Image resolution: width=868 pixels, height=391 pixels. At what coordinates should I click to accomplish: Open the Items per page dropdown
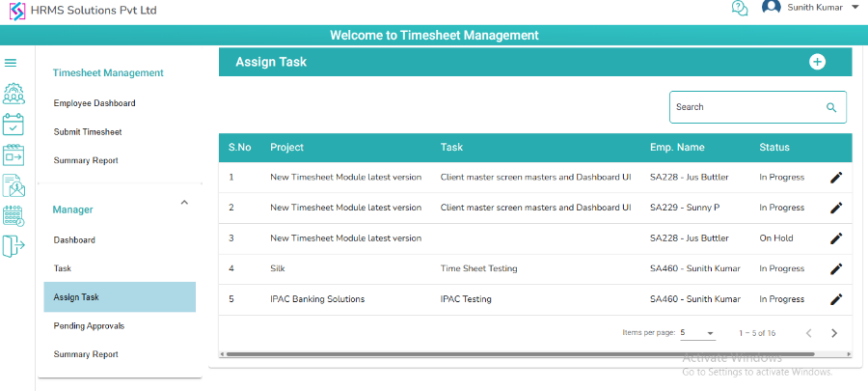[697, 333]
